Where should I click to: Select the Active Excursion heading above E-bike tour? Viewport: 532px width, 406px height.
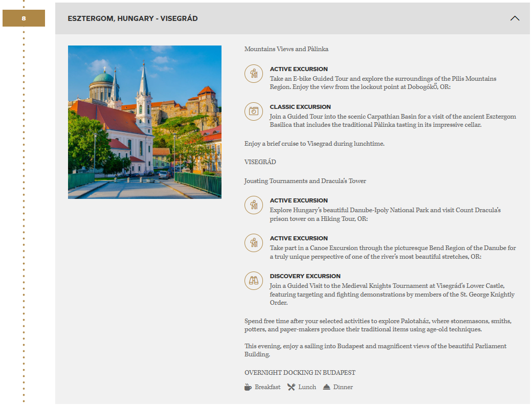coord(299,69)
